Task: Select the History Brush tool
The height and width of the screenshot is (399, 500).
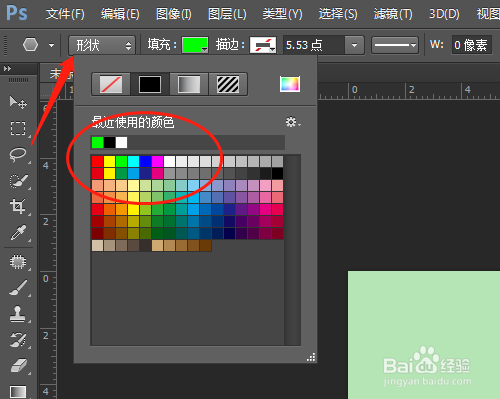Action: tap(18, 340)
